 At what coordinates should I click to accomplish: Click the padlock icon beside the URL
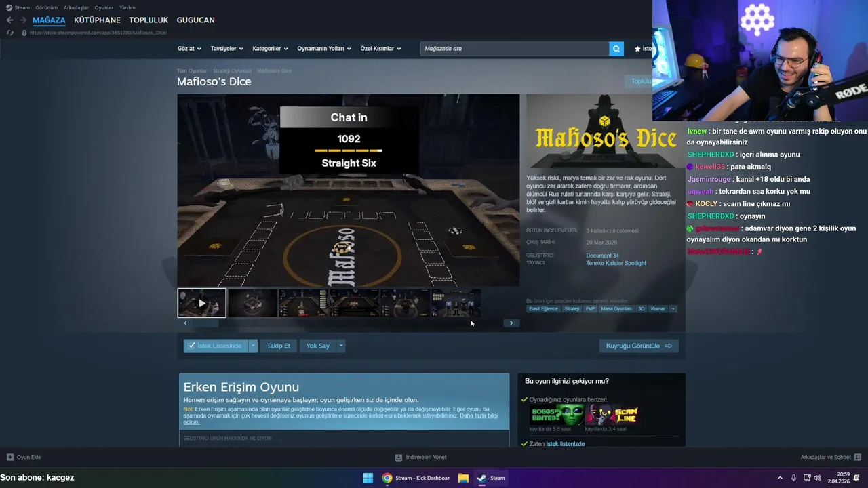24,33
